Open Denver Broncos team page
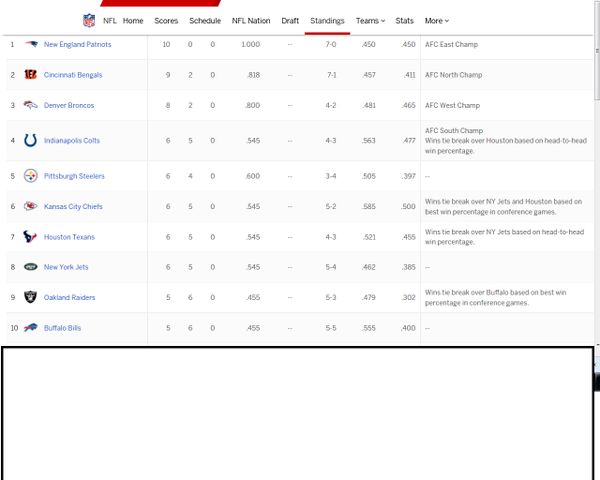 point(69,105)
